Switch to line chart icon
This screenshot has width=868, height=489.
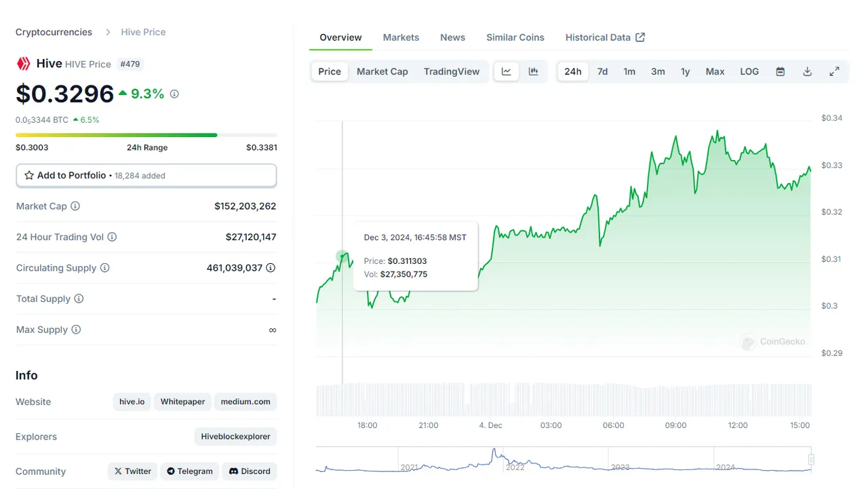[507, 71]
